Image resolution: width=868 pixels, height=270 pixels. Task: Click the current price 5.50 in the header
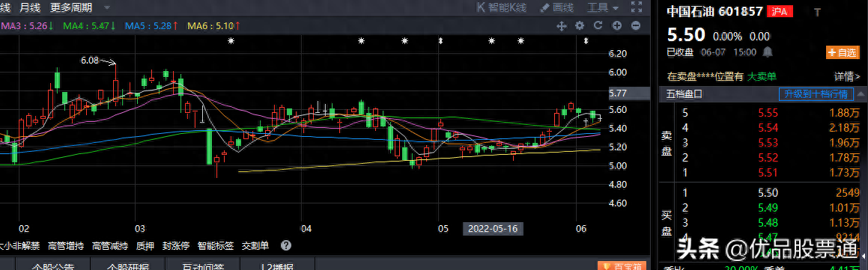(686, 35)
